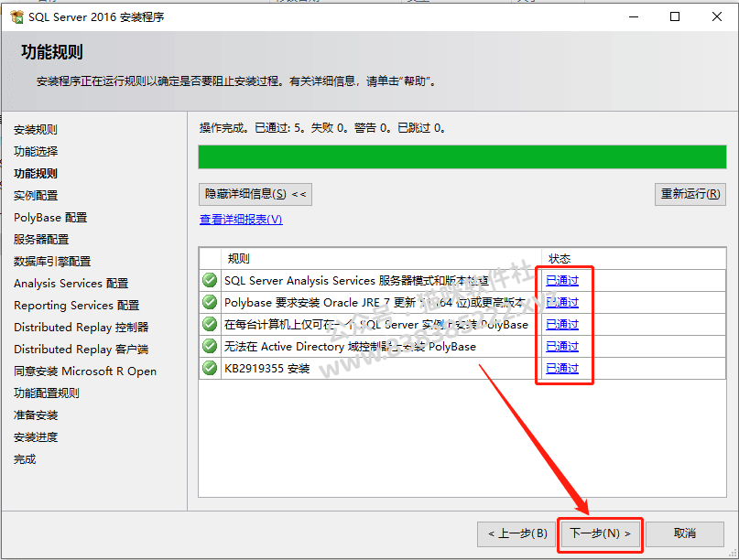Maximize the SQL Server 2016 setup window

(x=675, y=17)
